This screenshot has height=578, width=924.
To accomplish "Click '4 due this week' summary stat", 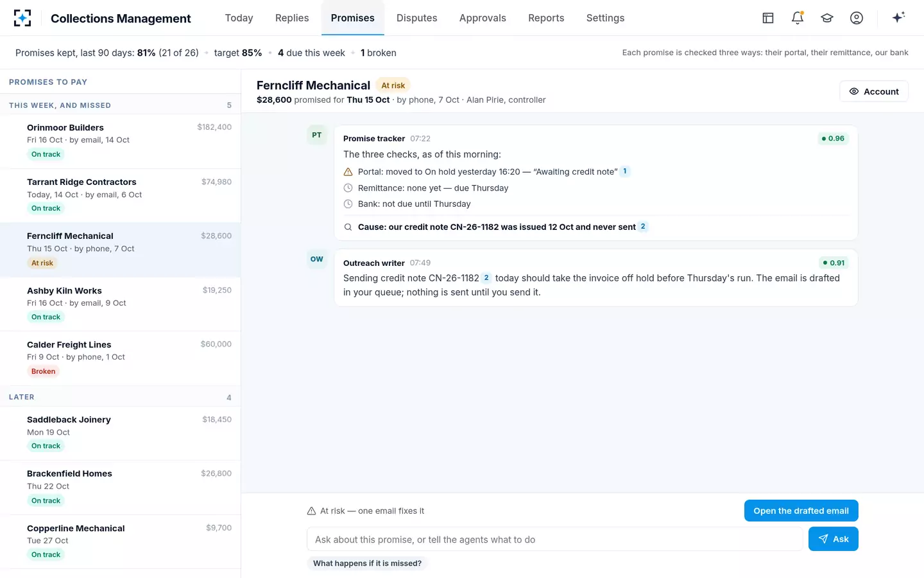I will pyautogui.click(x=311, y=53).
